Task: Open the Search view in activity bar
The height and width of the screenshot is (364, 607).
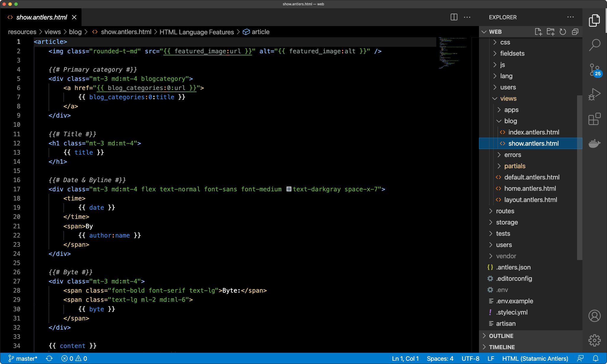Action: (x=594, y=45)
